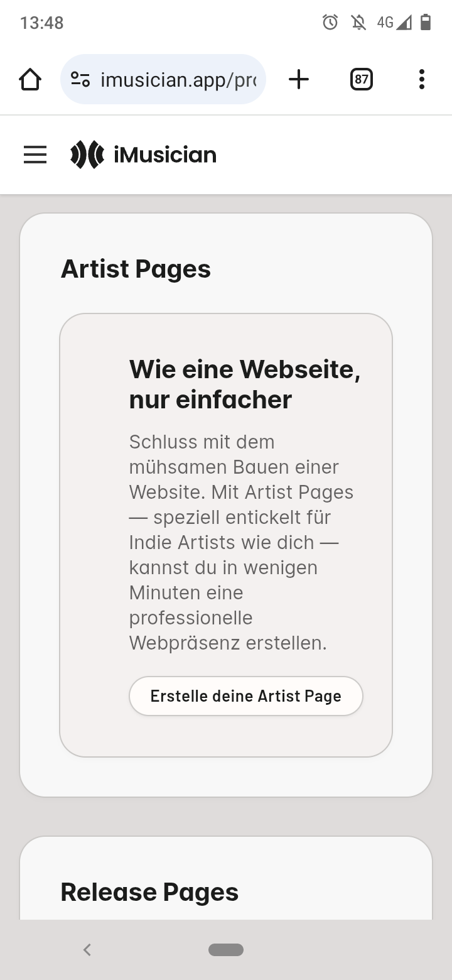Tap the battery status icon
Viewport: 452px width, 980px height.
(426, 23)
